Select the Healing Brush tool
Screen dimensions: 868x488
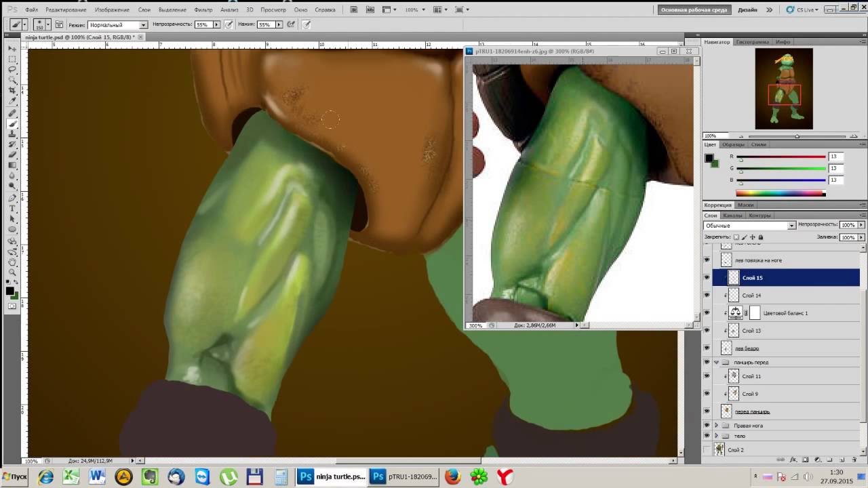(x=12, y=114)
